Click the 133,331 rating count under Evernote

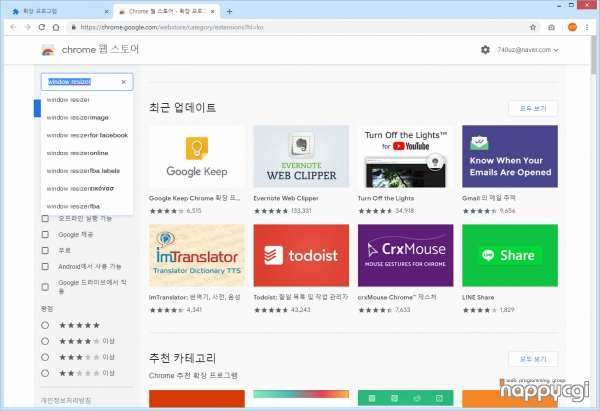(301, 210)
